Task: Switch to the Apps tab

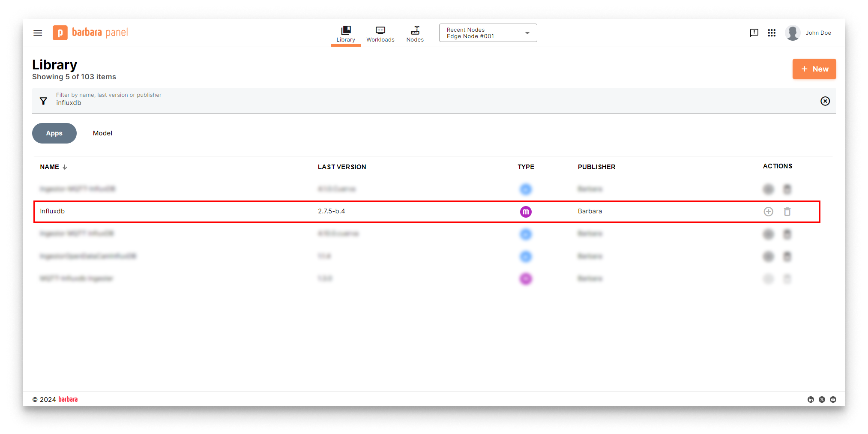Action: tap(54, 133)
